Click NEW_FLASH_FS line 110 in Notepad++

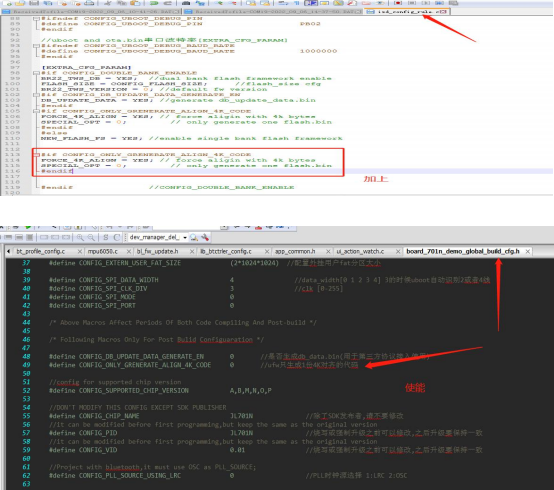[x=191, y=138]
